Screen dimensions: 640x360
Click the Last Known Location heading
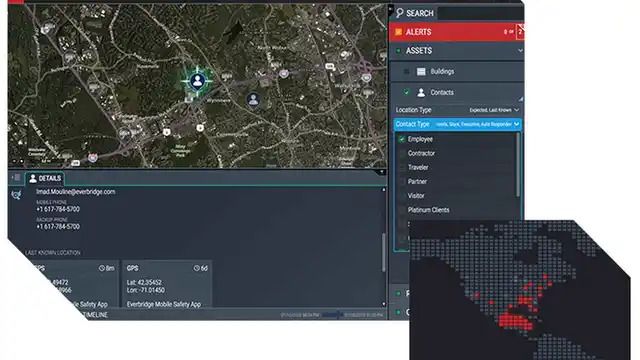(53, 253)
